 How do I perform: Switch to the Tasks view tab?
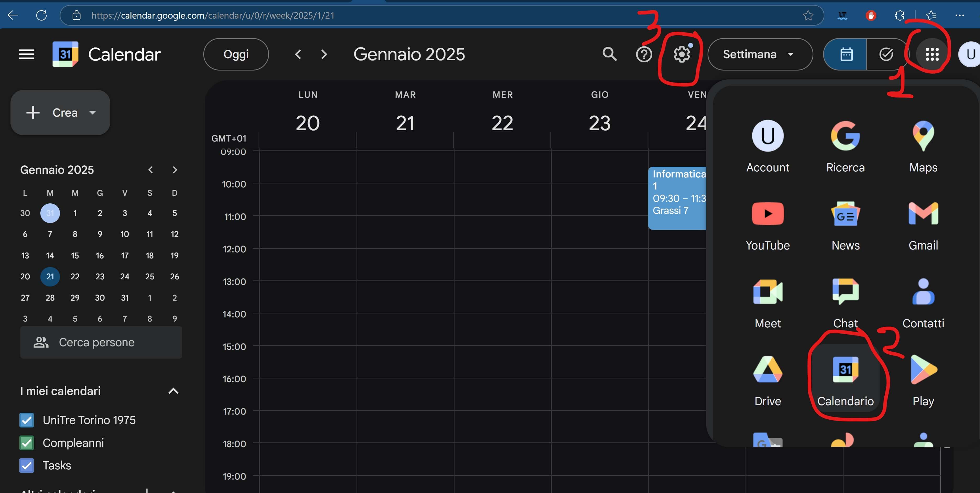[x=886, y=54]
